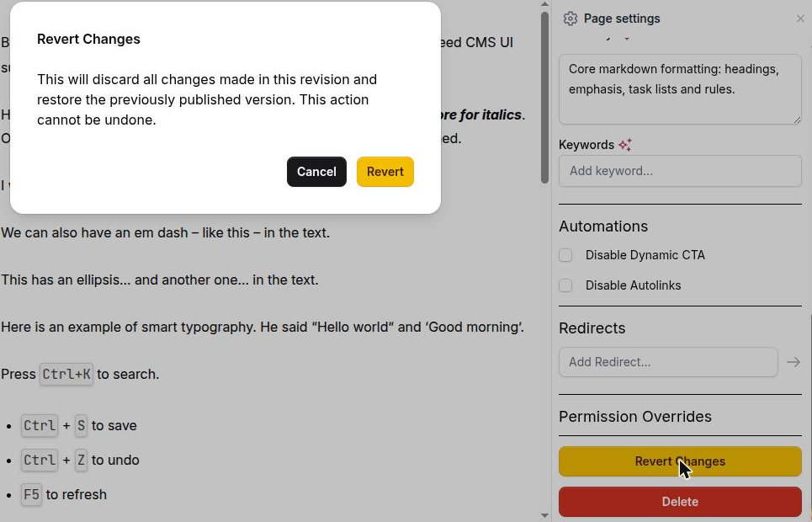Click the Revert Changes button in the panel
The width and height of the screenshot is (812, 522).
(x=680, y=461)
